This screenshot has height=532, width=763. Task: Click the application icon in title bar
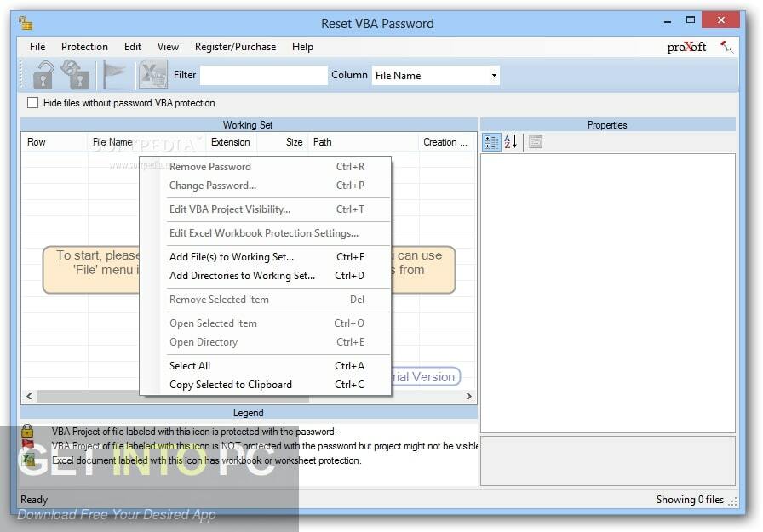[26, 23]
